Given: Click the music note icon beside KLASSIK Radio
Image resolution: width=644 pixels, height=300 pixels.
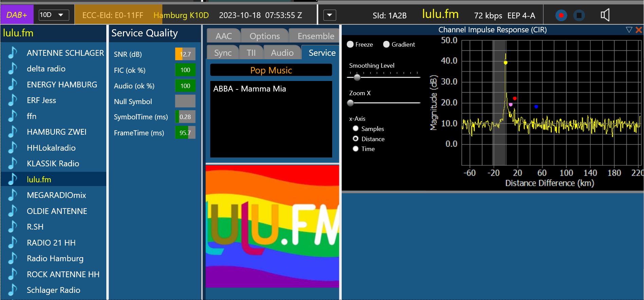Looking at the screenshot, I should [x=13, y=164].
